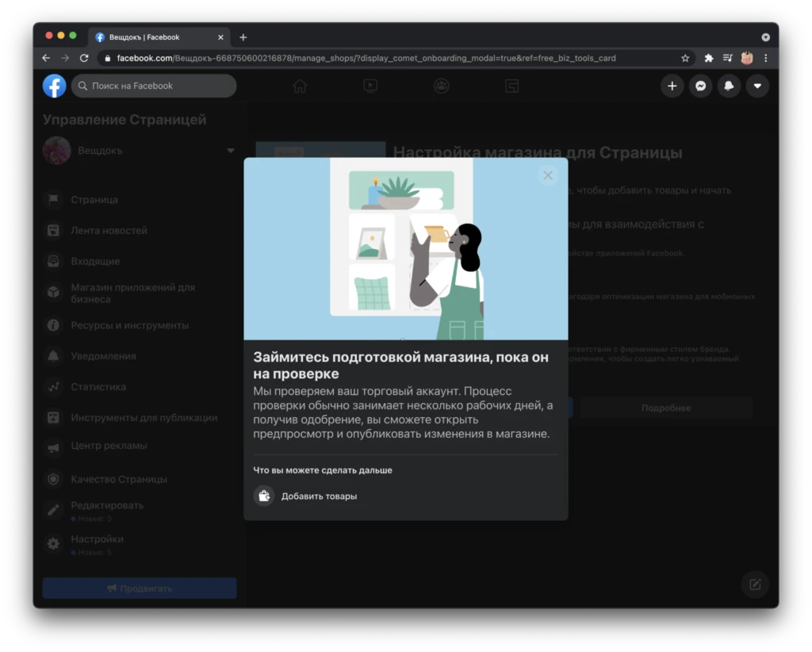The height and width of the screenshot is (652, 812).
Task: Open Центр рекламы in the sidebar
Action: 139,446
